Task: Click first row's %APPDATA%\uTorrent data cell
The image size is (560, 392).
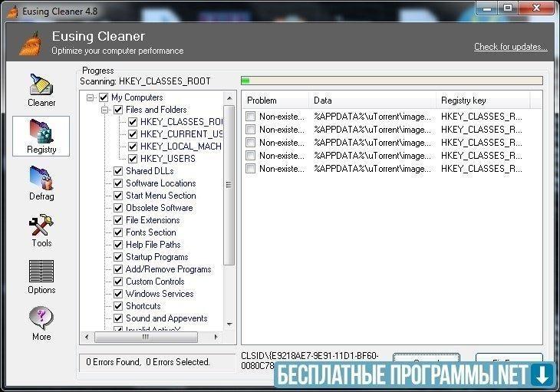Action: click(373, 117)
